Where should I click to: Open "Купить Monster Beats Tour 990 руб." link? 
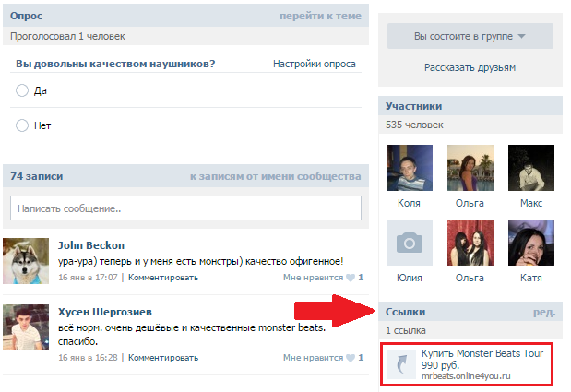tap(482, 359)
